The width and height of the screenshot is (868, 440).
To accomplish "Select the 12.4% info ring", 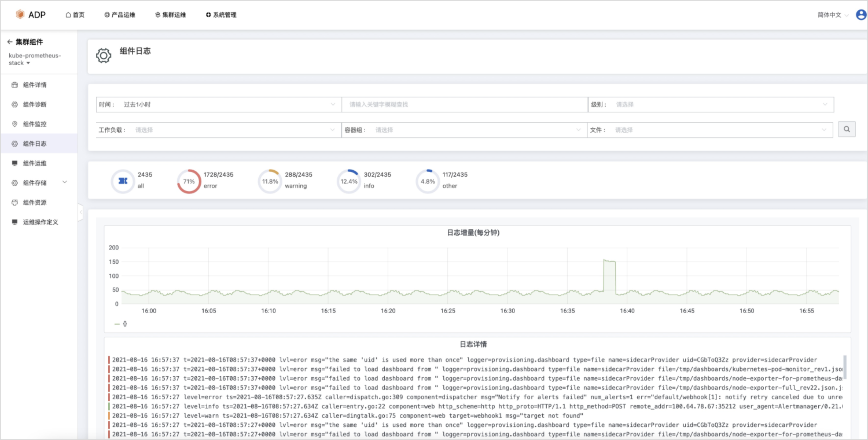I will click(349, 181).
